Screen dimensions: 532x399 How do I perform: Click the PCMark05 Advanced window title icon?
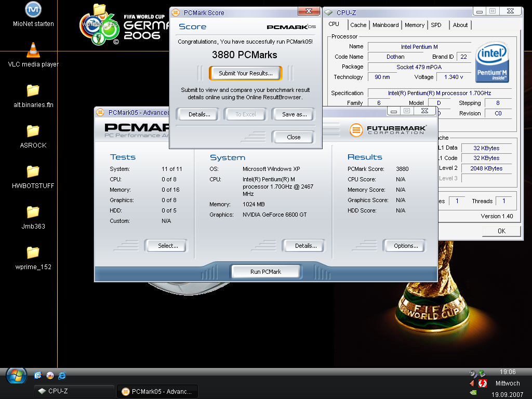(x=100, y=112)
